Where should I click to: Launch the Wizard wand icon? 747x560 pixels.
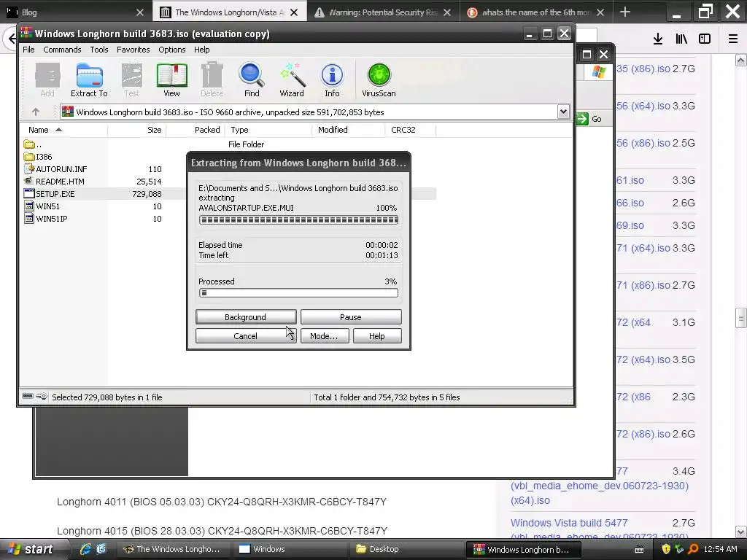pos(292,80)
